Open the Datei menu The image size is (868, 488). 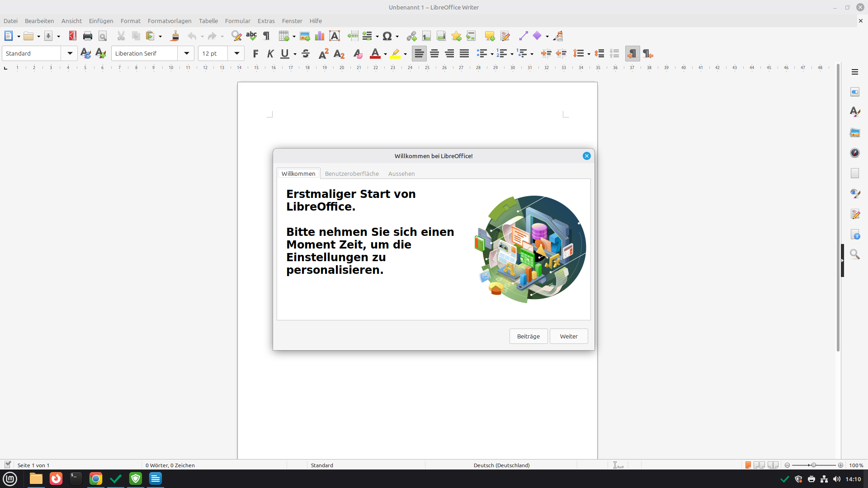(10, 21)
